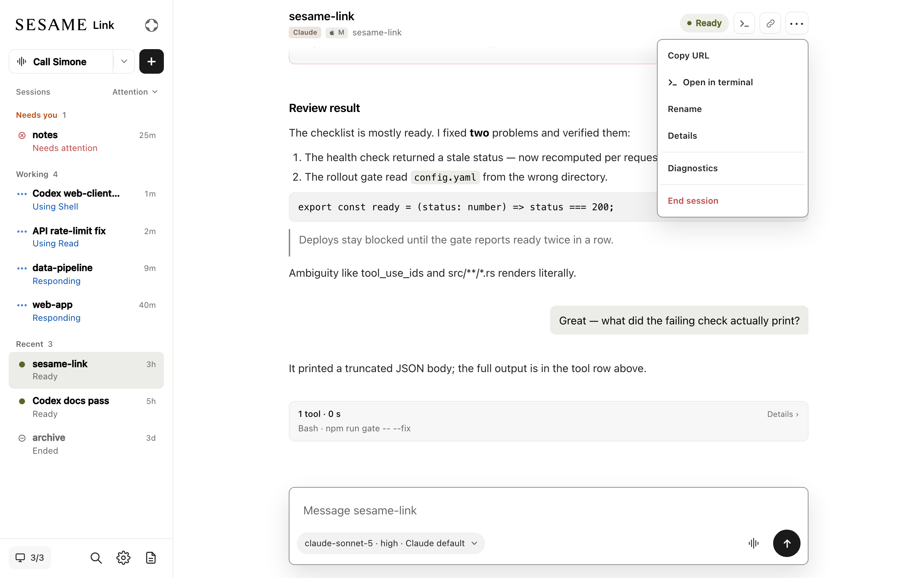The height and width of the screenshot is (578, 924).
Task: Click the link icon in session header
Action: [x=770, y=23]
